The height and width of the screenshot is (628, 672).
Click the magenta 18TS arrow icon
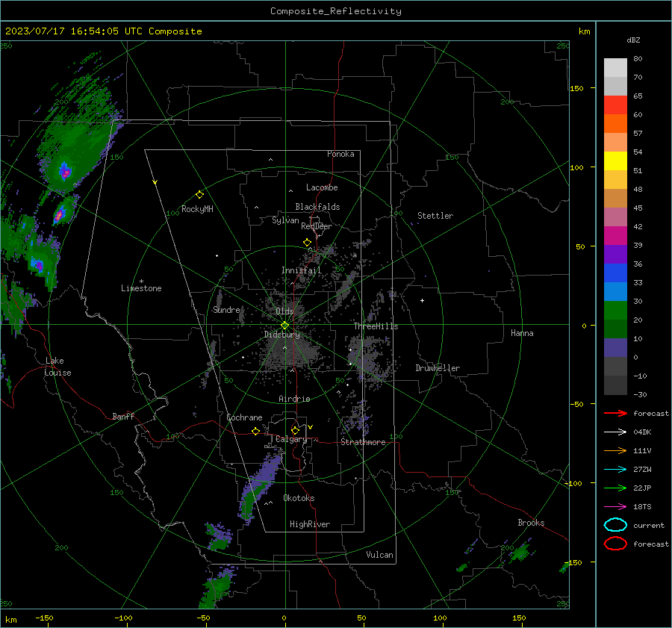[615, 507]
